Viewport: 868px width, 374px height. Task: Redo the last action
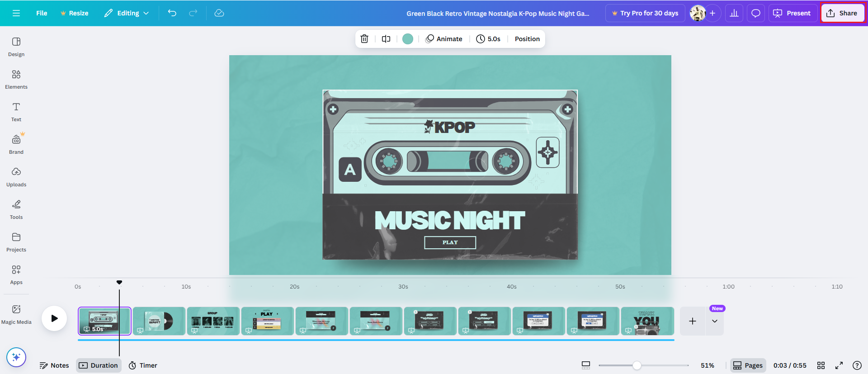pyautogui.click(x=193, y=13)
